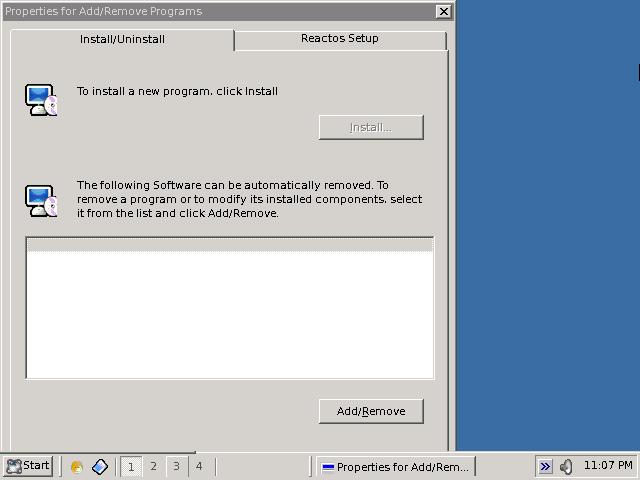Switch to virtual desktop 1
Screen dimensions: 640x480
(x=131, y=466)
